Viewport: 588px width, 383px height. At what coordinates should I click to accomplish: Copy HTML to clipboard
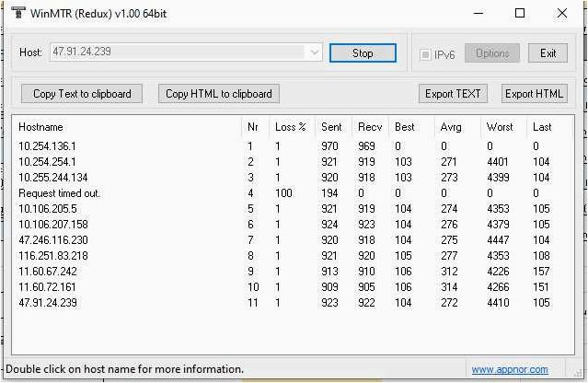click(x=219, y=93)
